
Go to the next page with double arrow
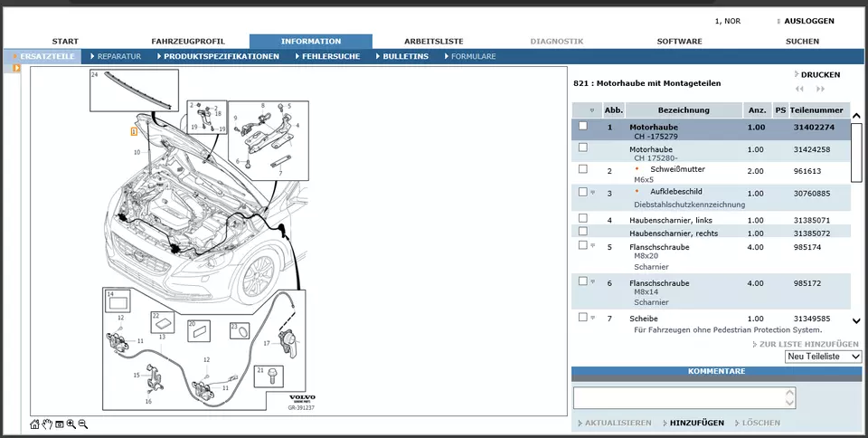[820, 89]
